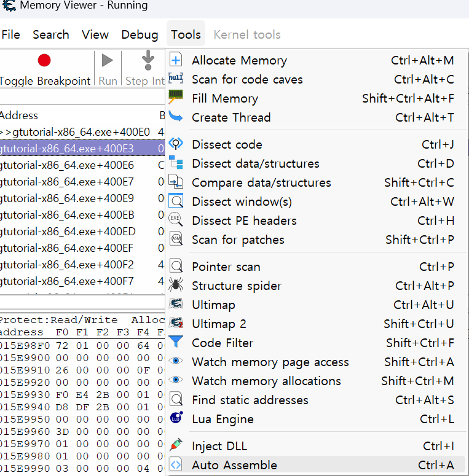Click the Step Into down-arrow icon
Image resolution: width=469 pixels, height=476 pixels.
click(148, 60)
